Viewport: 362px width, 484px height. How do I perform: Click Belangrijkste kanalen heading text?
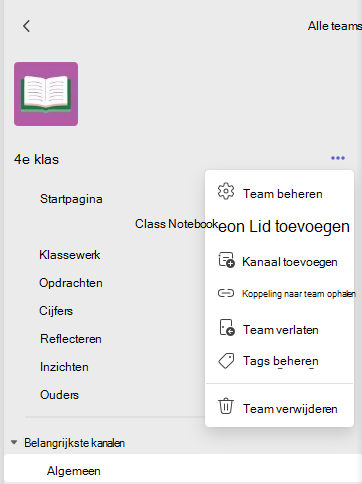[x=74, y=443]
